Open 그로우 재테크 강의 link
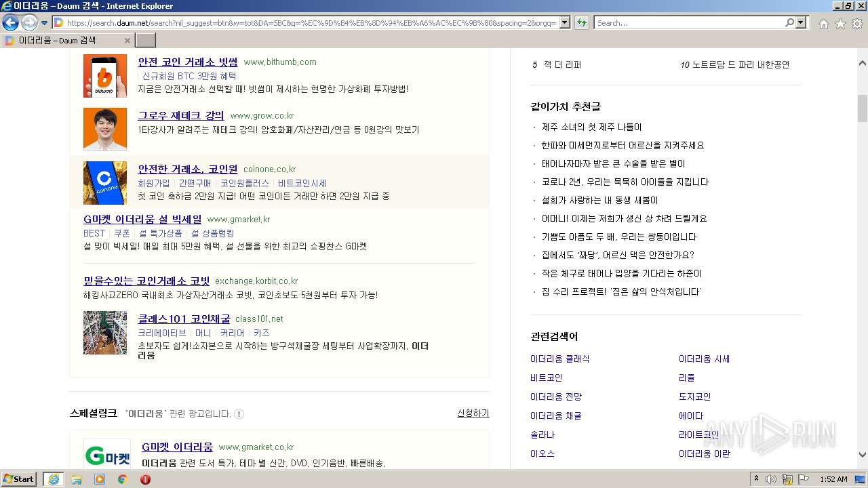The image size is (868, 488). [x=181, y=115]
